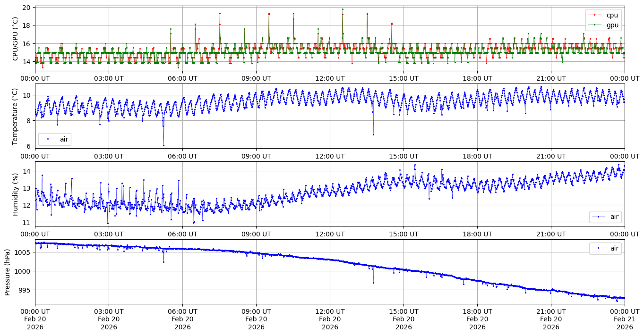Image resolution: width=644 pixels, height=335 pixels.
Task: Select the Pressure (hPa) y-axis label
Action: coord(8,272)
